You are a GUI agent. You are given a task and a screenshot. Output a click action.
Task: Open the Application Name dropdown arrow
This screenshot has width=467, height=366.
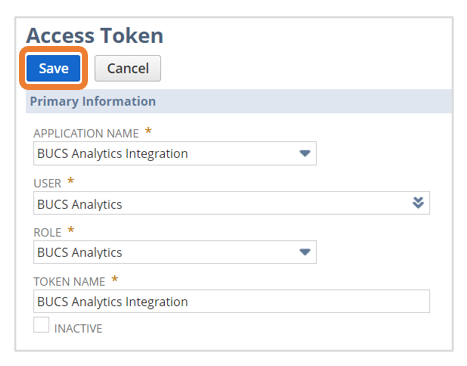305,153
